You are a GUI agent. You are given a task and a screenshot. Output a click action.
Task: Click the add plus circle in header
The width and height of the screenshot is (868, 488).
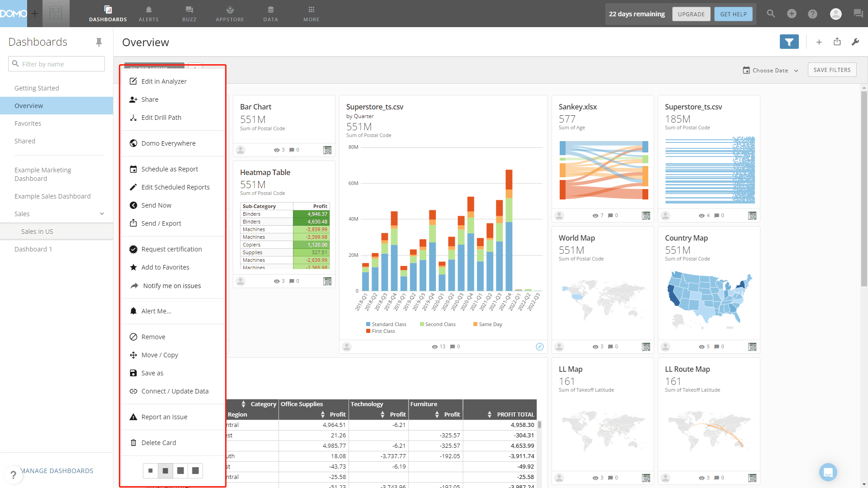click(792, 14)
